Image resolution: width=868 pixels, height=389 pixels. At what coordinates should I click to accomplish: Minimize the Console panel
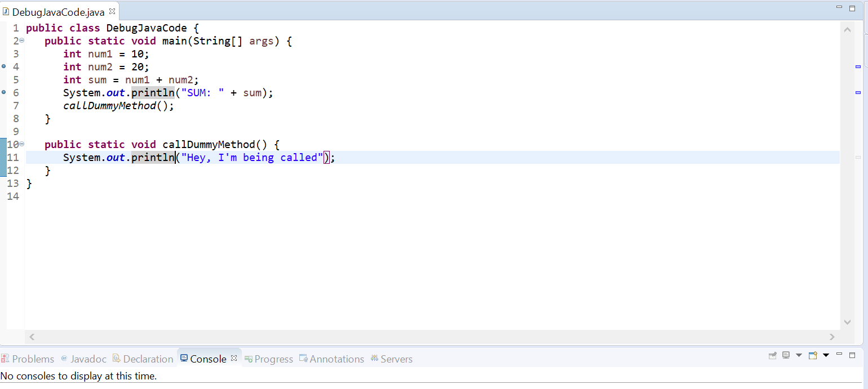pos(839,354)
